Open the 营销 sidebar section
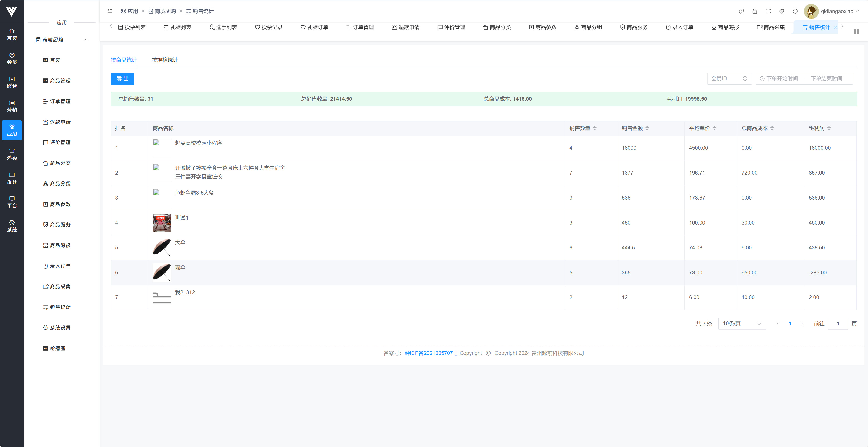The height and width of the screenshot is (447, 868). (x=12, y=106)
